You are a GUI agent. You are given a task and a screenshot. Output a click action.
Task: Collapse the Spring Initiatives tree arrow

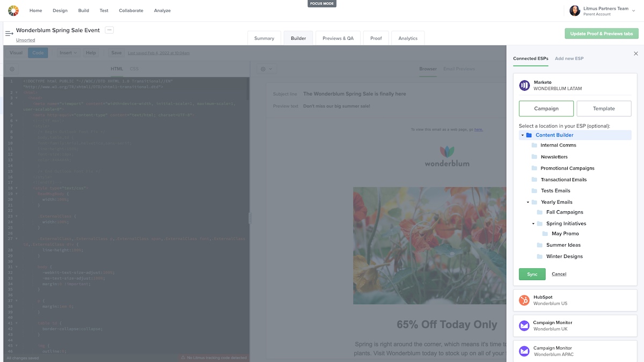point(533,224)
